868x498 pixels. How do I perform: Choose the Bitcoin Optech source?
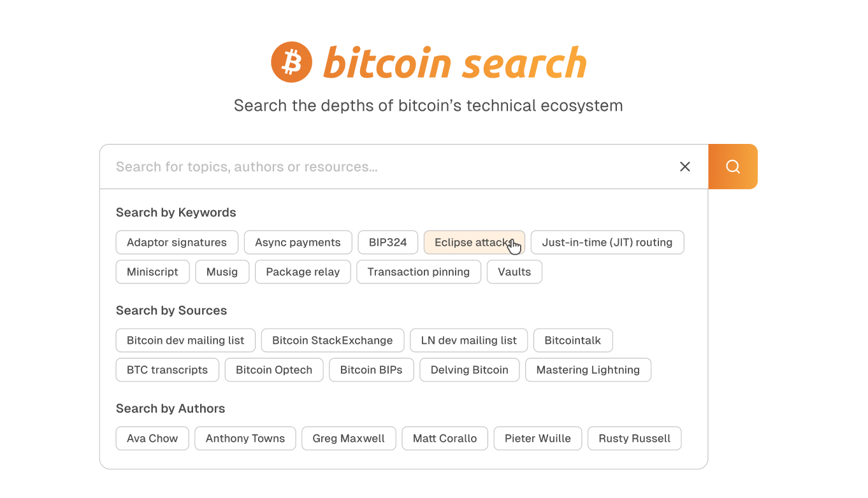click(x=274, y=370)
